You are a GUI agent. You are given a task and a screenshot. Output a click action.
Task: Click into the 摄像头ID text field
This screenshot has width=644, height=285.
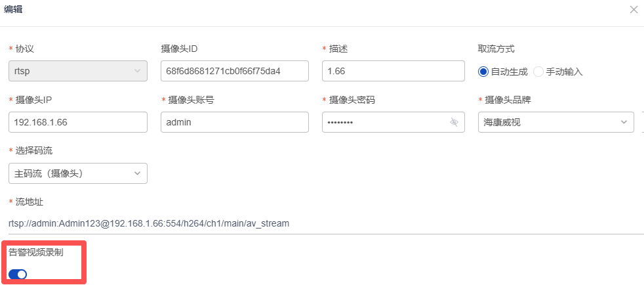pyautogui.click(x=234, y=71)
